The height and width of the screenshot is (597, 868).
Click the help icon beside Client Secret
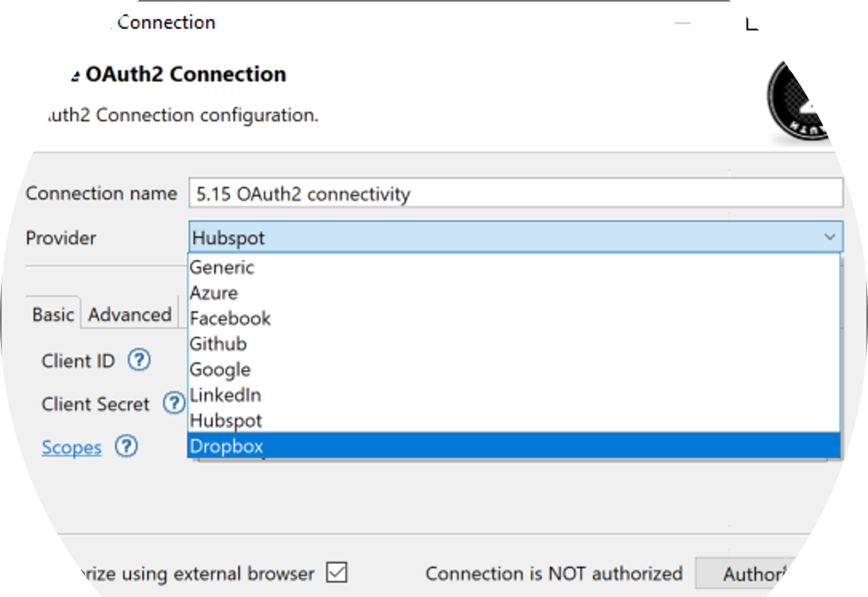[173, 404]
